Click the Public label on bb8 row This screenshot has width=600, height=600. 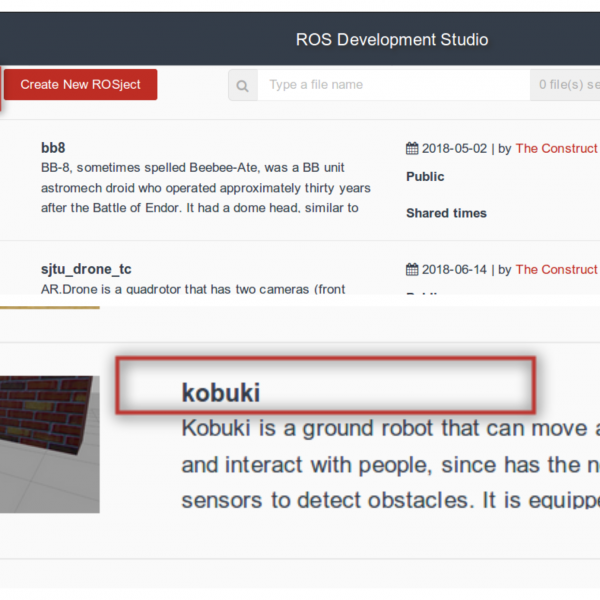[x=425, y=176]
